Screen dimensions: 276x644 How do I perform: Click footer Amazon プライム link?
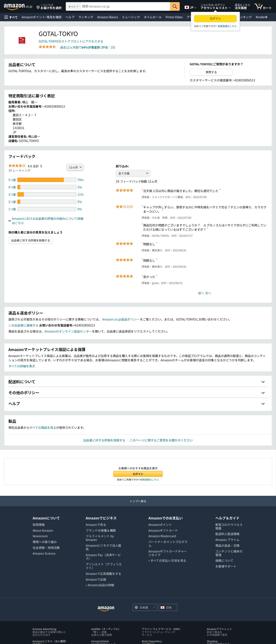point(227,540)
